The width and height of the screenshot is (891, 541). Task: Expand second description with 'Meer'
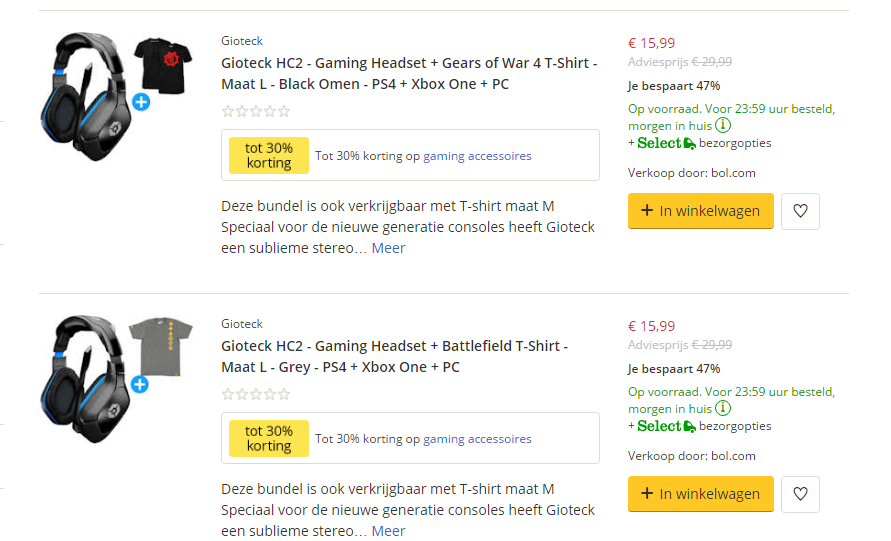[388, 531]
